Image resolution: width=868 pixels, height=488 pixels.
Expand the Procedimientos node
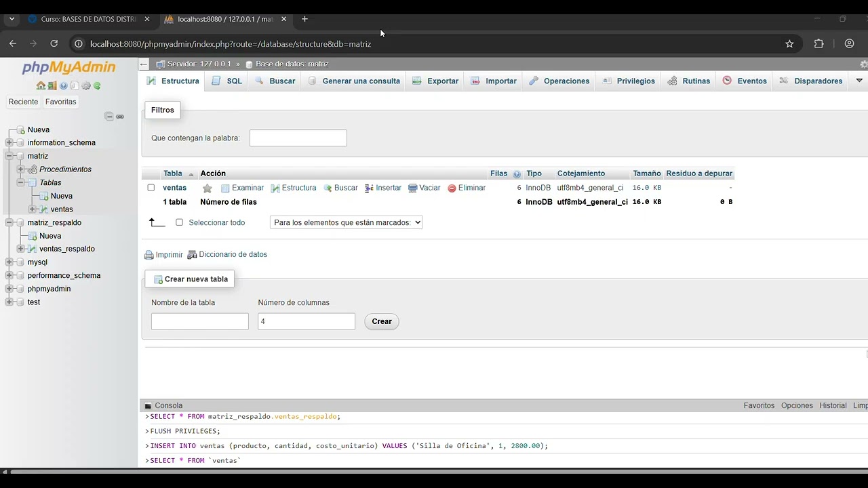tap(20, 169)
